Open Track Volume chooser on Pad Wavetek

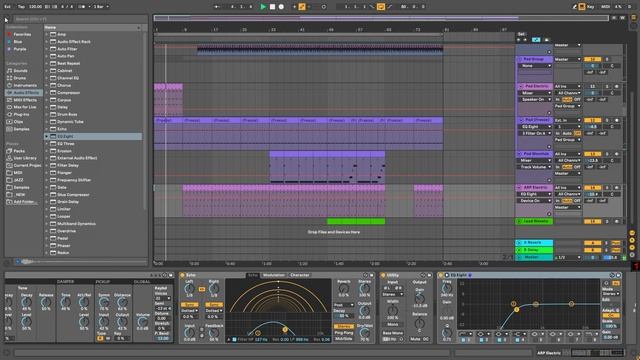(536, 167)
